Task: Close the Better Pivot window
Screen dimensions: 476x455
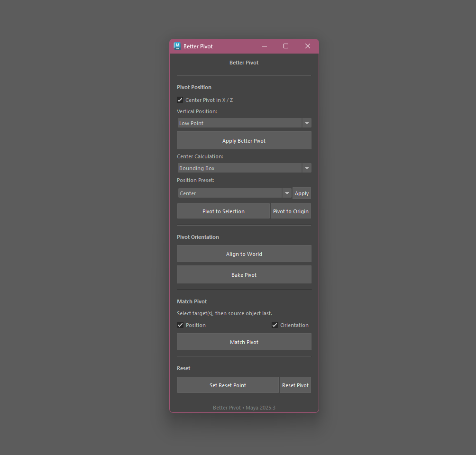Action: 308,46
